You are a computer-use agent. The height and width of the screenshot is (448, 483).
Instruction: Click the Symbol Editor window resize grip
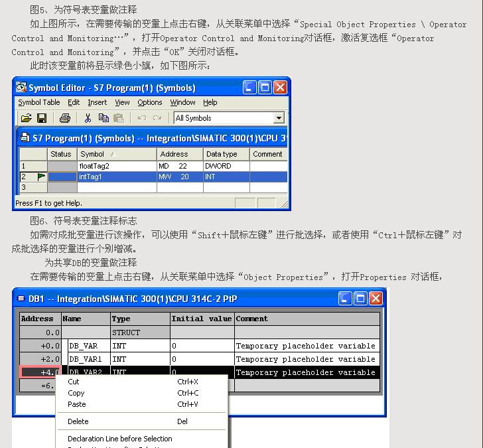285,204
